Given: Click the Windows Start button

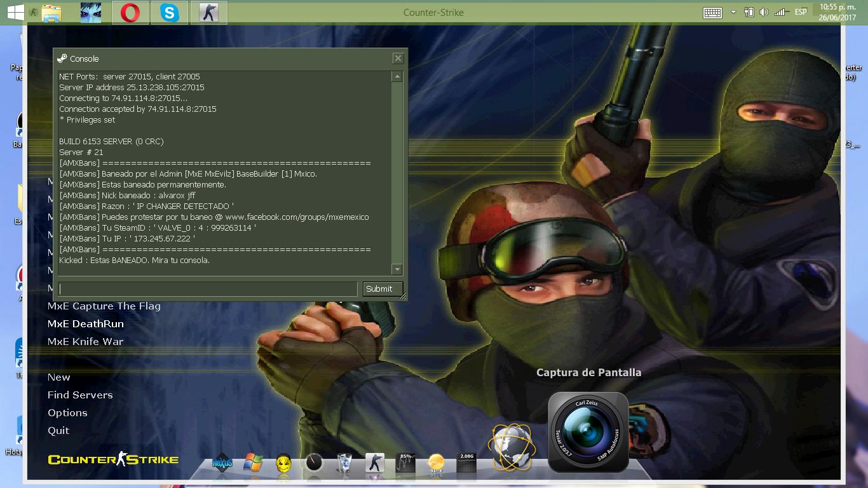Looking at the screenshot, I should (15, 12).
